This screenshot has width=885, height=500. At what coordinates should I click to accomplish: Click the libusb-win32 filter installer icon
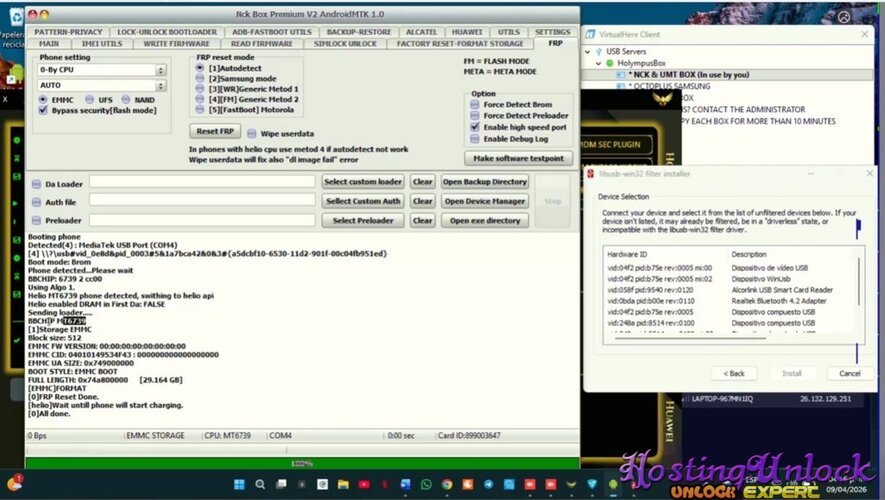tap(592, 175)
